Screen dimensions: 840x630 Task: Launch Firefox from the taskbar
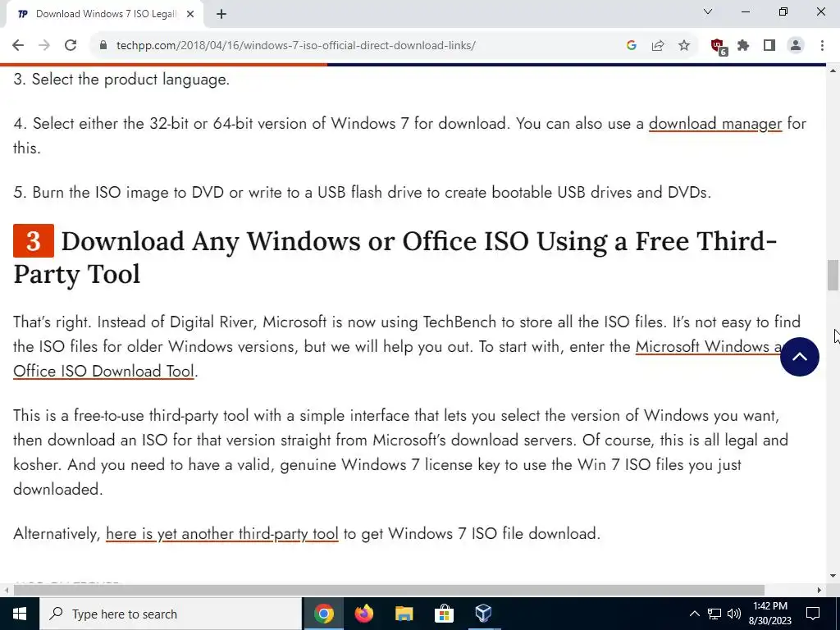point(363,614)
